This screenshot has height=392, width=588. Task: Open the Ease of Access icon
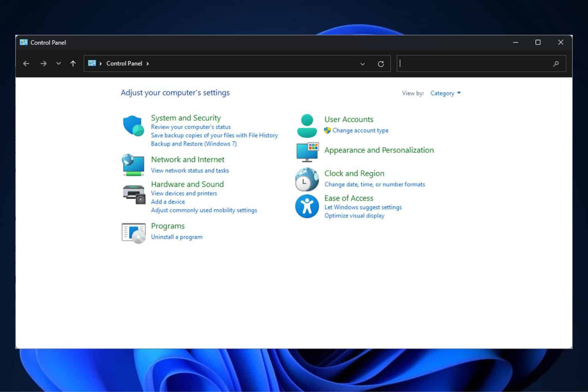(307, 206)
